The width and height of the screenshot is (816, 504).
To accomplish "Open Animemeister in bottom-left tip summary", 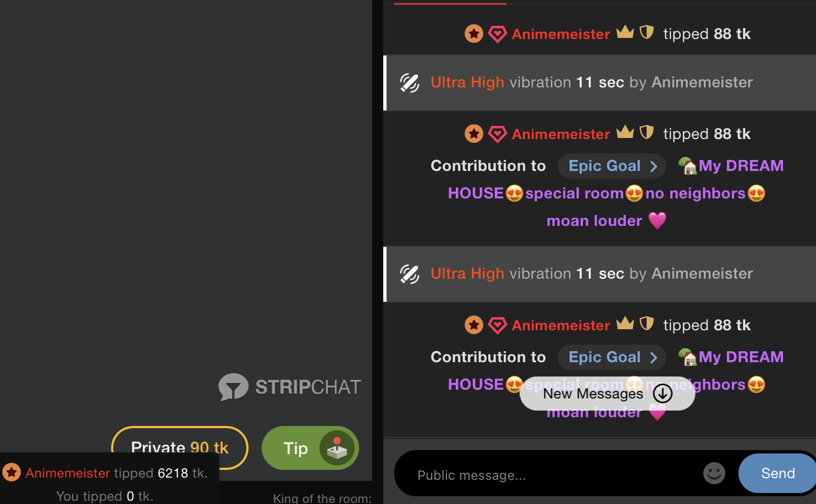I will point(68,473).
